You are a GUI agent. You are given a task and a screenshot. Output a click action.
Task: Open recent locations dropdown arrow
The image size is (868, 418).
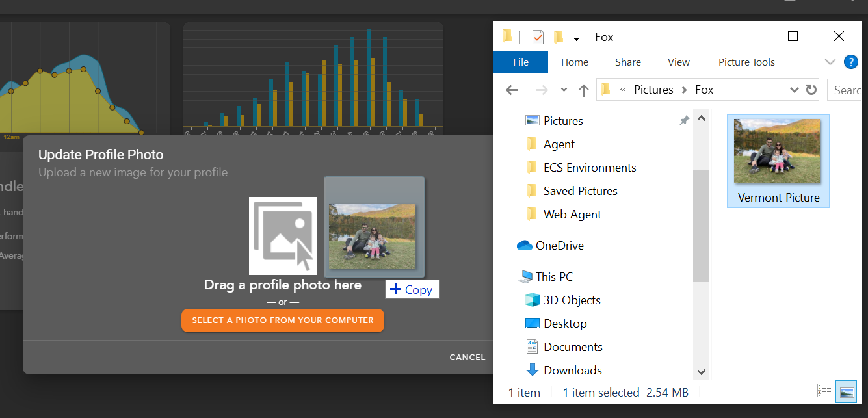tap(564, 90)
